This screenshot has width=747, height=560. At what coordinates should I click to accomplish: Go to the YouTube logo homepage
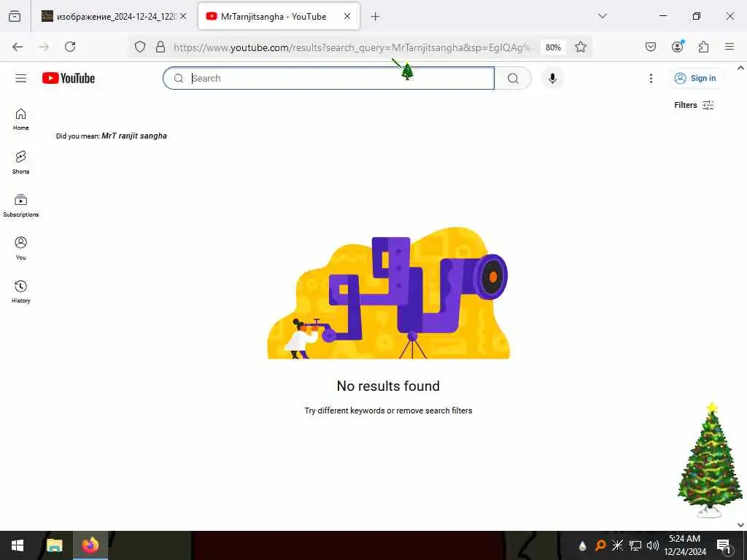pos(69,78)
